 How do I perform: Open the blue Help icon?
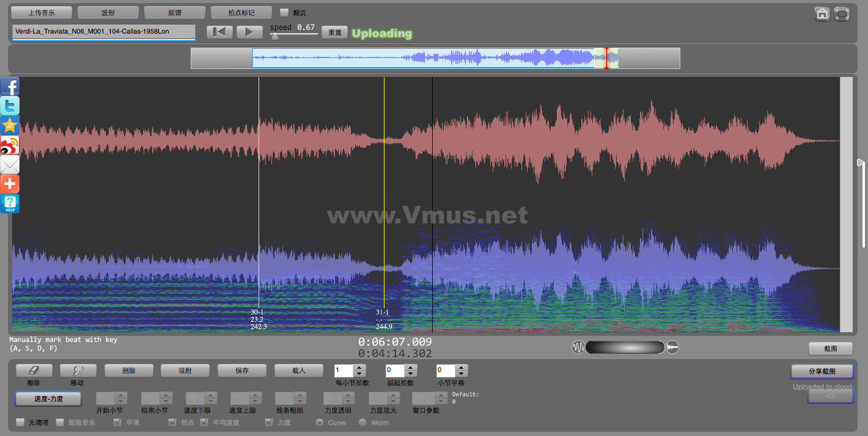click(x=10, y=204)
